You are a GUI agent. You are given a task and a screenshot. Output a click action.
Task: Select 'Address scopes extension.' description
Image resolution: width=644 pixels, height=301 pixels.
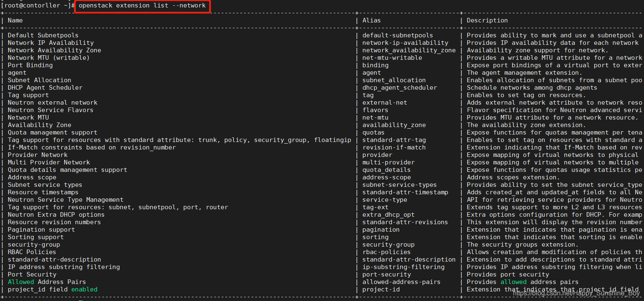pos(513,177)
